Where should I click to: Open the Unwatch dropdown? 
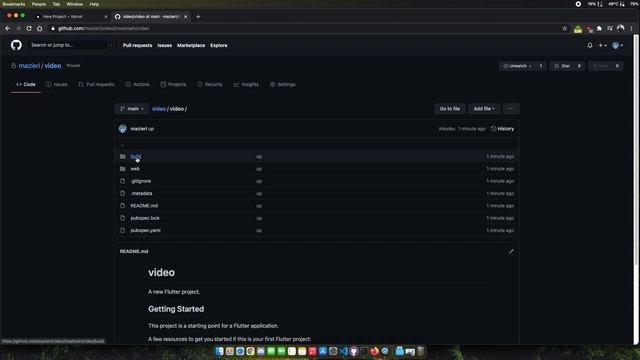click(x=518, y=66)
